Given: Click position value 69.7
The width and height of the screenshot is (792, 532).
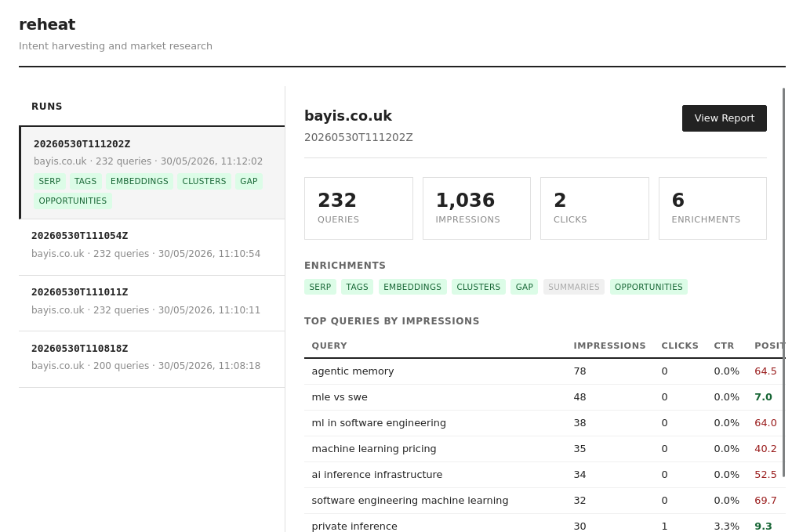Looking at the screenshot, I should [765, 500].
